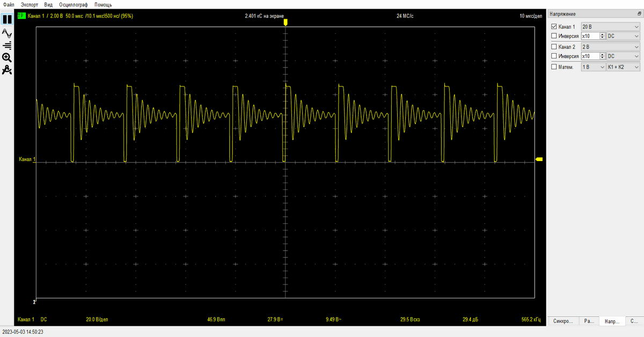This screenshot has width=644, height=337.
Task: Click the yellow trigger level marker on the graph's right edge
Action: (539, 159)
